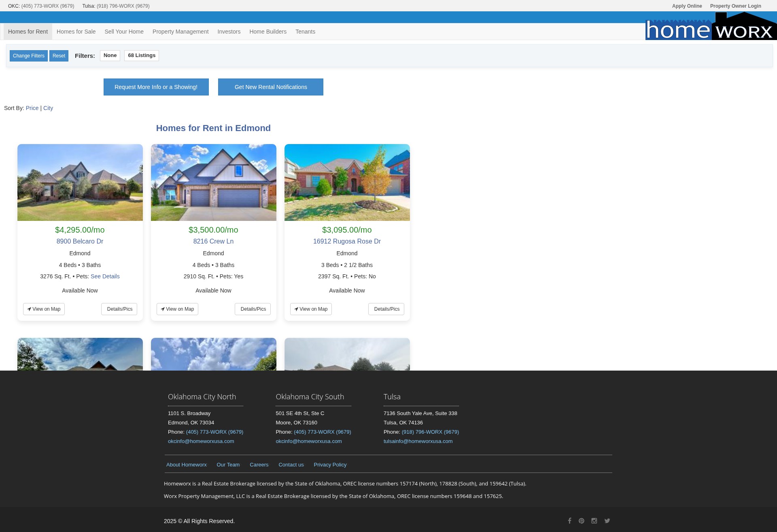This screenshot has height=532, width=777.
Task: Select the Homes for Rent menu item
Action: [x=28, y=32]
